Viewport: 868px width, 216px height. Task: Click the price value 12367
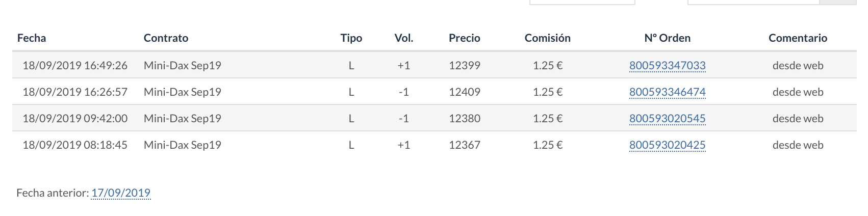464,145
